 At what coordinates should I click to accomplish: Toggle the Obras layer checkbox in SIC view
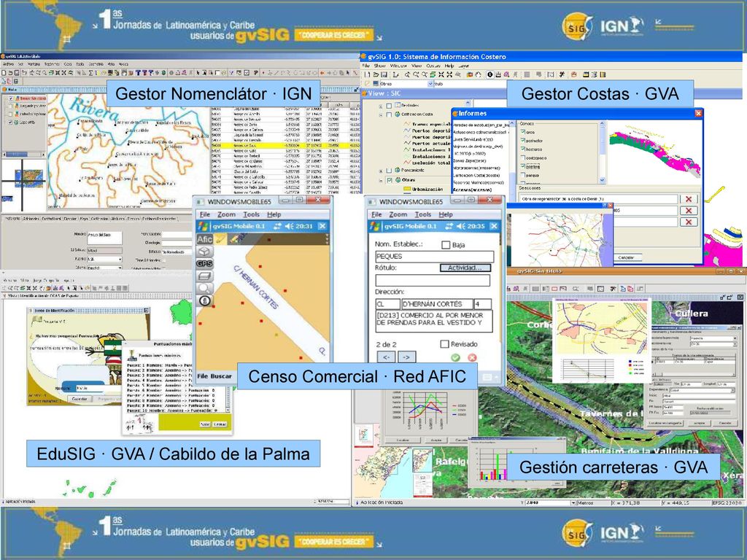pyautogui.click(x=390, y=180)
